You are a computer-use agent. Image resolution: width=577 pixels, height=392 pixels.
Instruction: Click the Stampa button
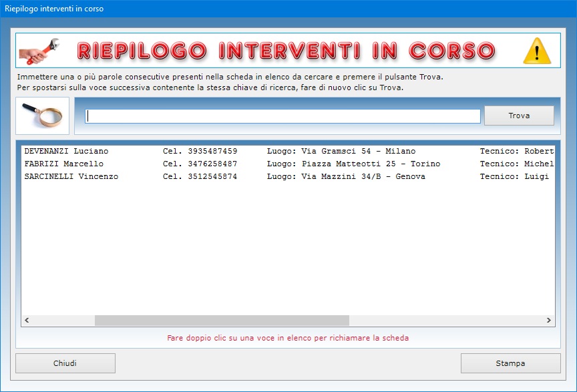(x=510, y=363)
